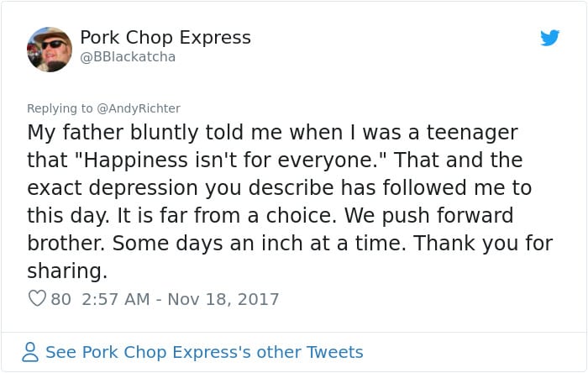Visit the @BBlackatcha handle
588x373 pixels.
128,57
